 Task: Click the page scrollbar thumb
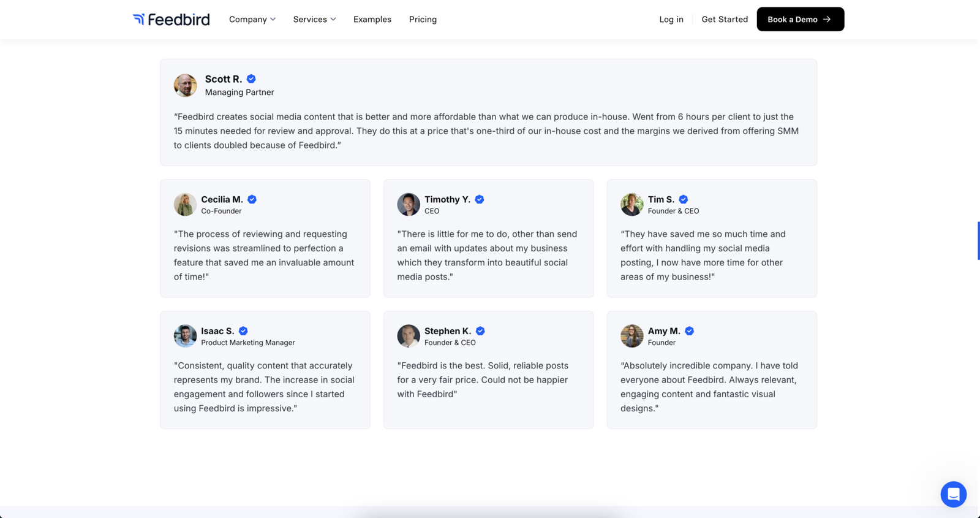(x=978, y=241)
